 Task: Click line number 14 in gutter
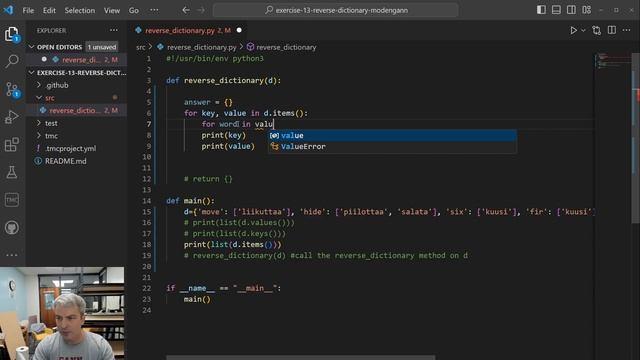[147, 201]
